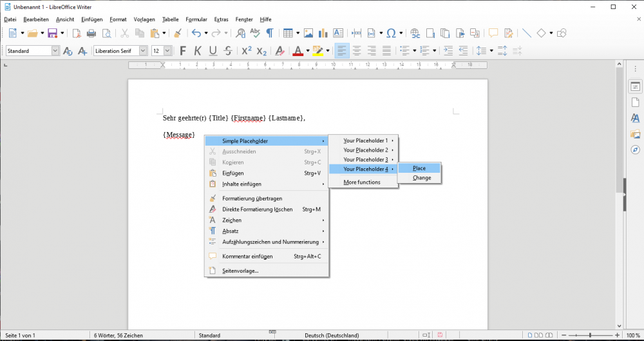Choose Kommentar einfügen in context menu
644x341 pixels.
tap(267, 257)
